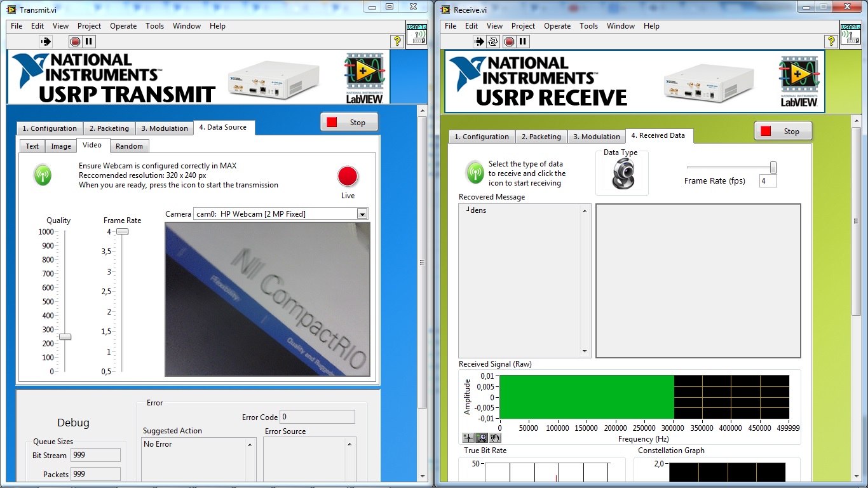Click the LabVIEW logo in Transmit banner

coord(365,78)
